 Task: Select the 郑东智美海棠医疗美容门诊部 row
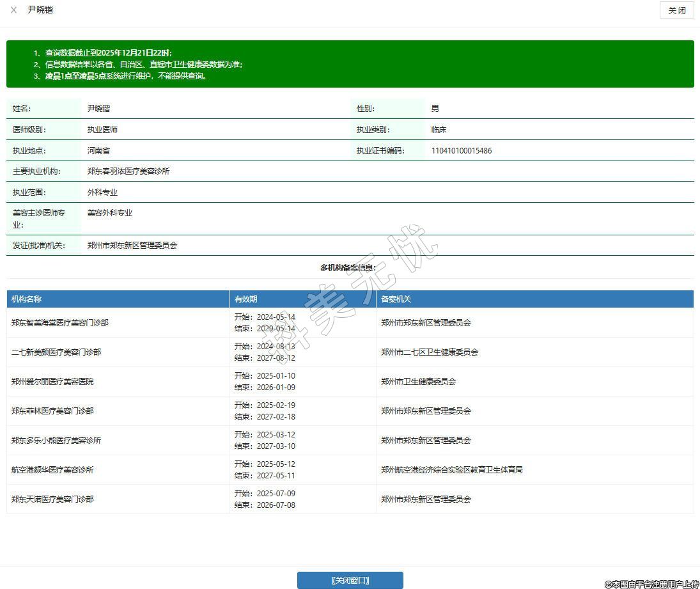coord(60,323)
